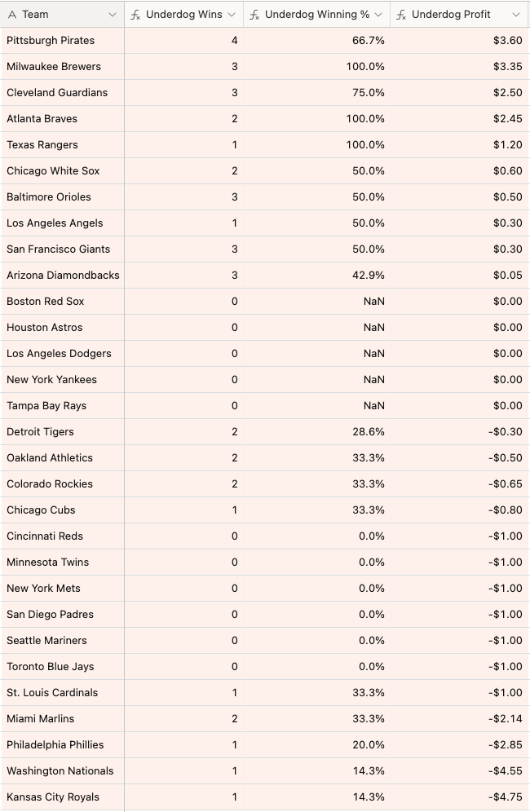Click the Milwaukee Brewers row name
530x812 pixels.
54,67
